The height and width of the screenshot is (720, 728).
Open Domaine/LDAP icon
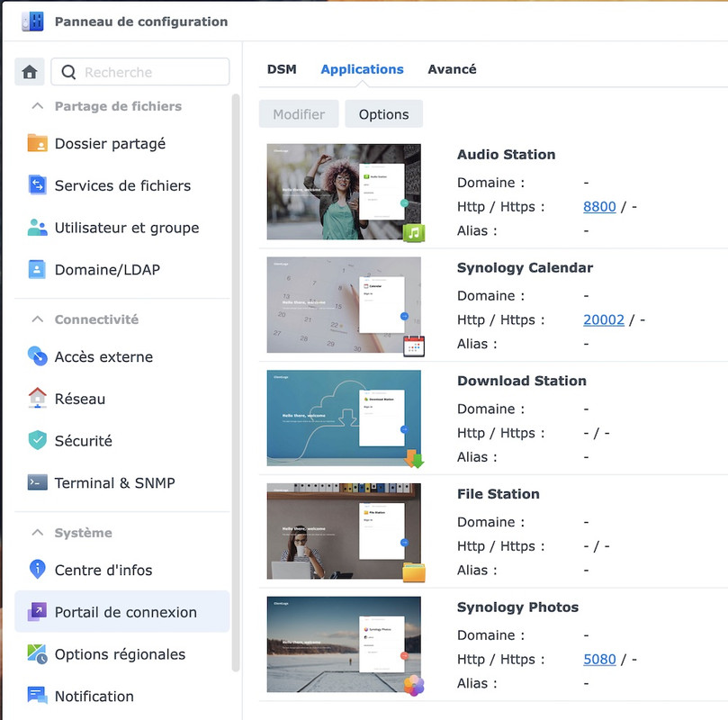coord(37,269)
